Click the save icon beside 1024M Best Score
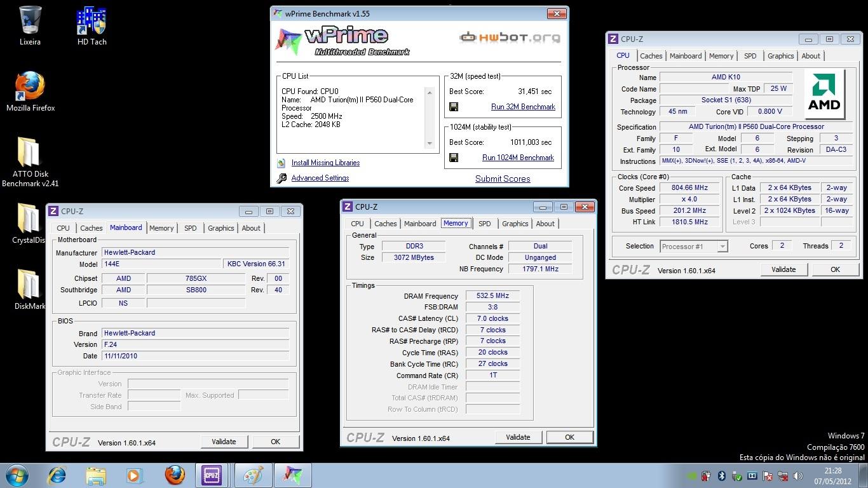Screen dimensions: 868x488 (x=454, y=158)
